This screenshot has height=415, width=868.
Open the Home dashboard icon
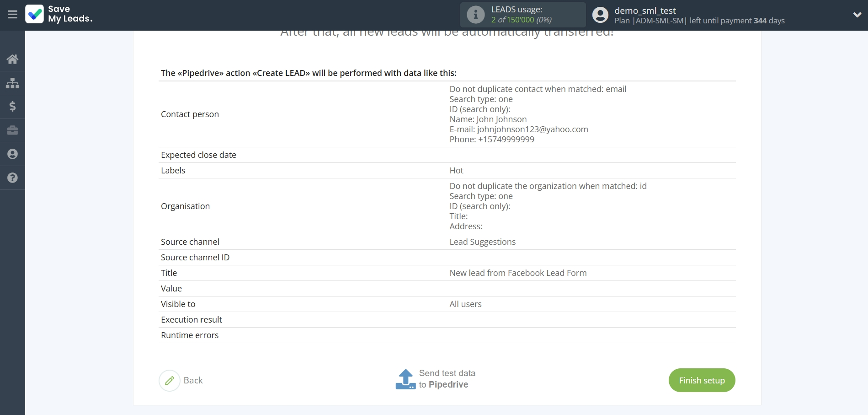12,59
